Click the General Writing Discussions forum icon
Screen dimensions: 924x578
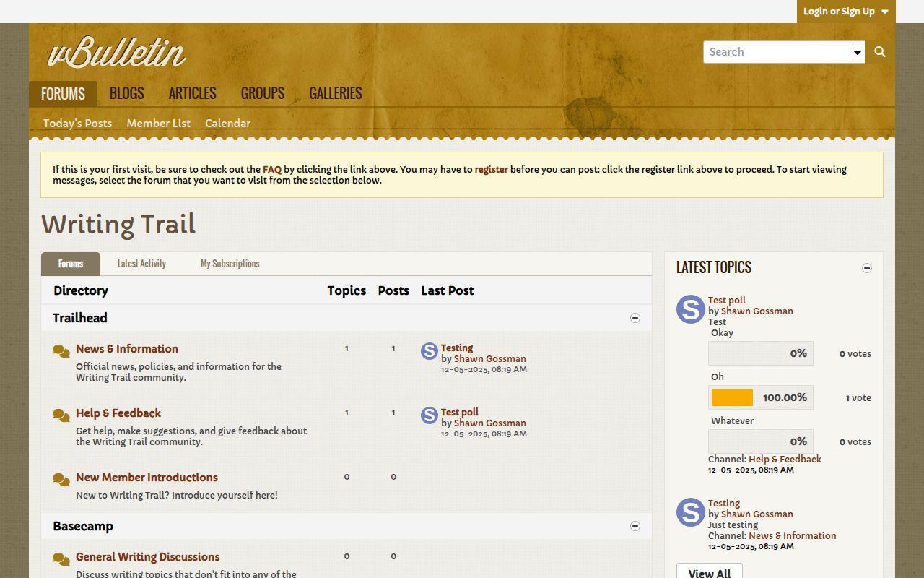61,560
